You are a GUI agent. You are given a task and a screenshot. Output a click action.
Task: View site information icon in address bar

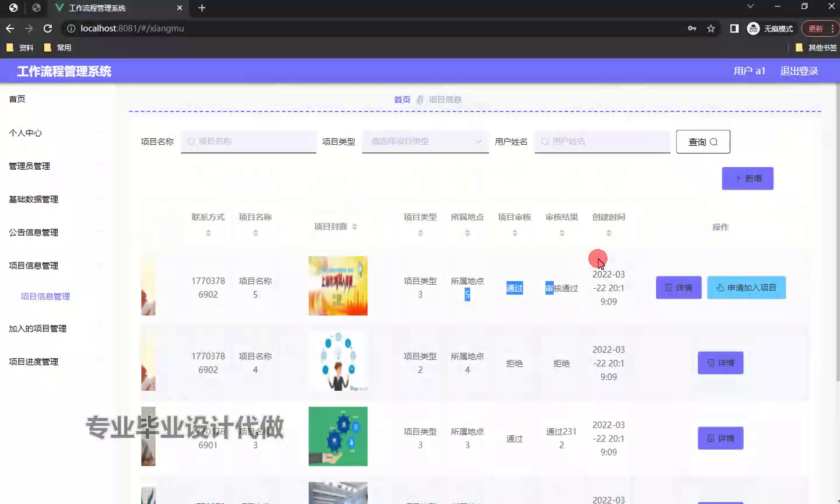pos(71,29)
